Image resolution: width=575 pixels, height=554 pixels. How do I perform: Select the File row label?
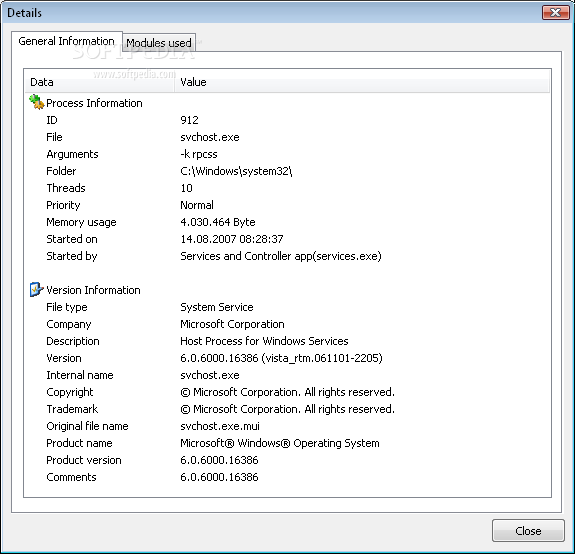pos(54,137)
